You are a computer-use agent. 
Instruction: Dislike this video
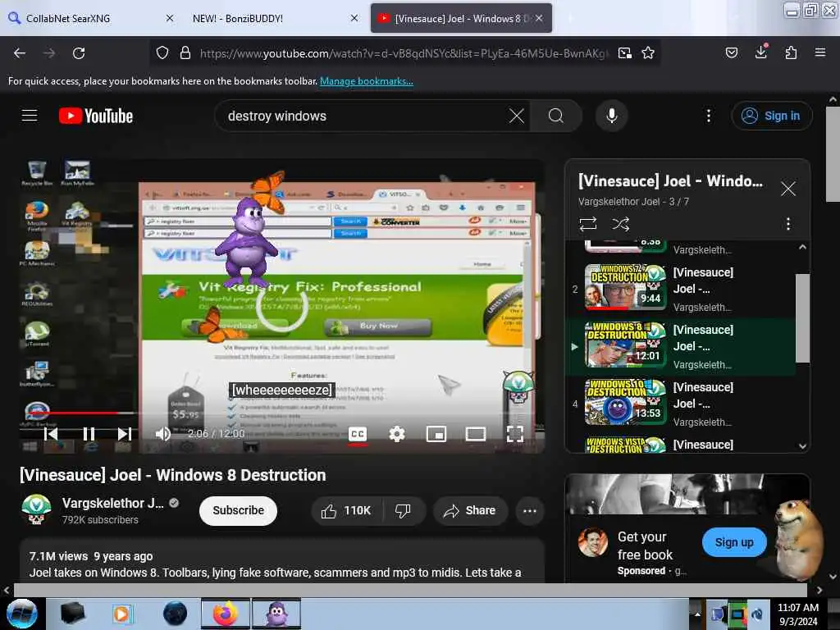(x=403, y=511)
